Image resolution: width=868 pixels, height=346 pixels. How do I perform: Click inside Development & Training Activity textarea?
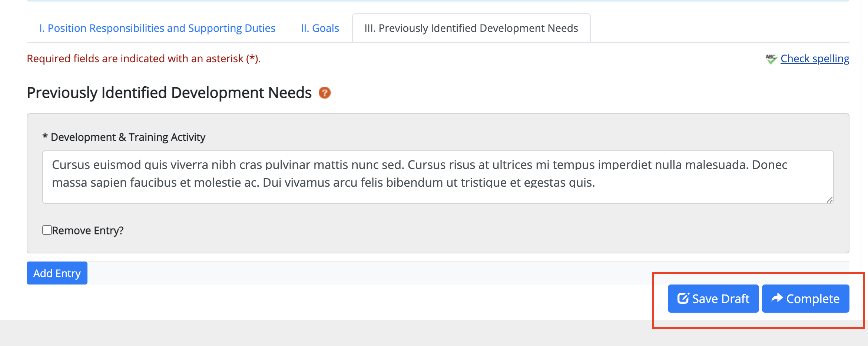point(438,177)
